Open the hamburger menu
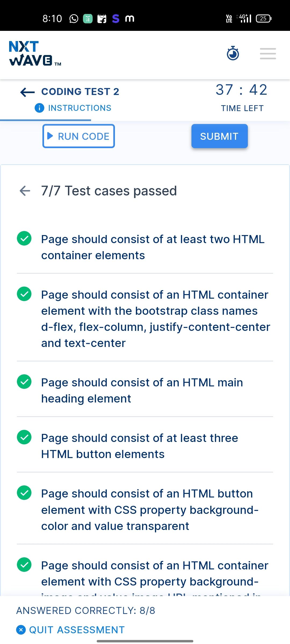The image size is (290, 644). pyautogui.click(x=268, y=54)
